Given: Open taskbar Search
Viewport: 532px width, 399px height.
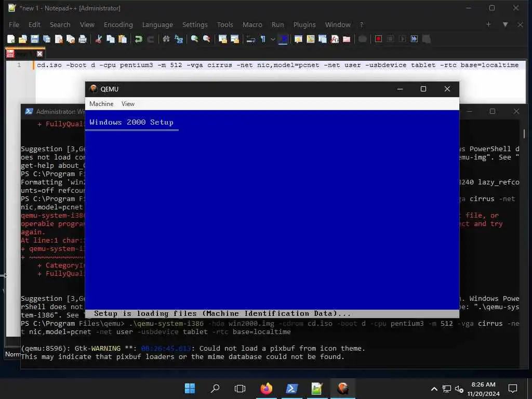Looking at the screenshot, I should pyautogui.click(x=215, y=388).
